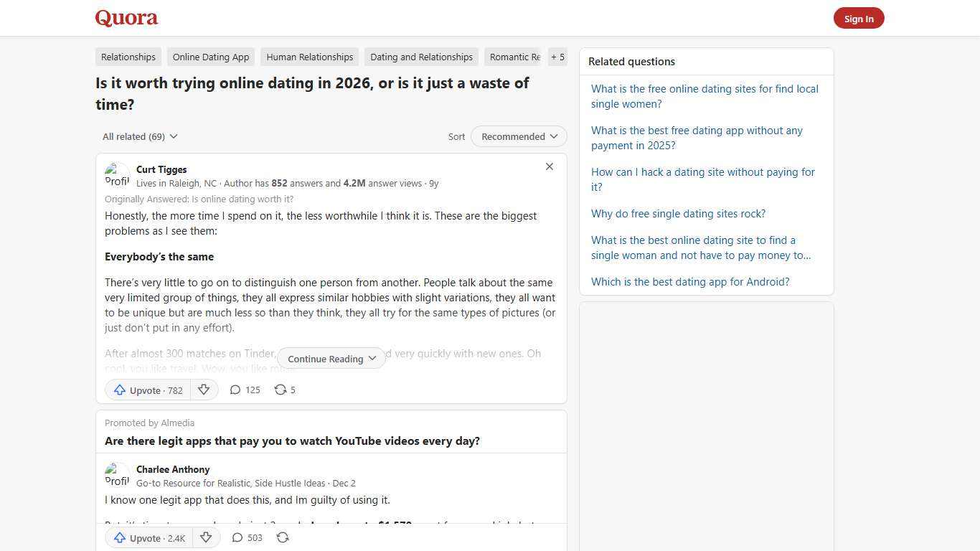Open comments on Charlee Anthony's answer
Screen dimensions: 980x551
[x=246, y=537]
